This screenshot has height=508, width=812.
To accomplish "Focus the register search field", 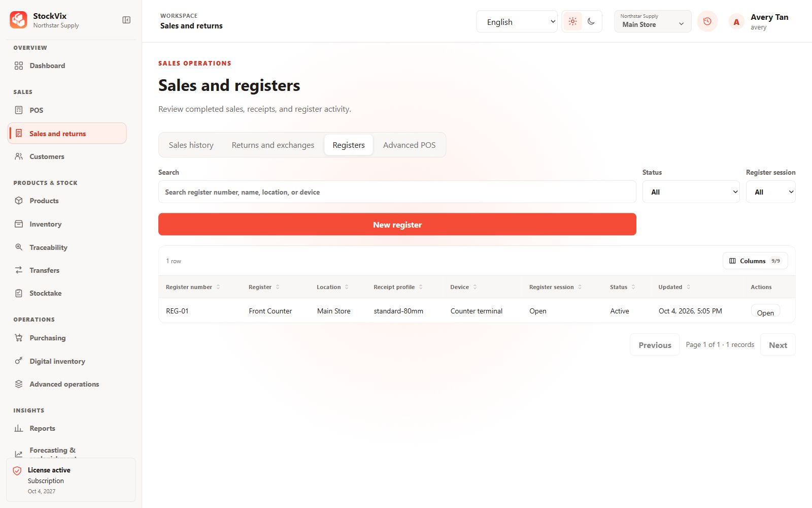I will click(x=397, y=192).
